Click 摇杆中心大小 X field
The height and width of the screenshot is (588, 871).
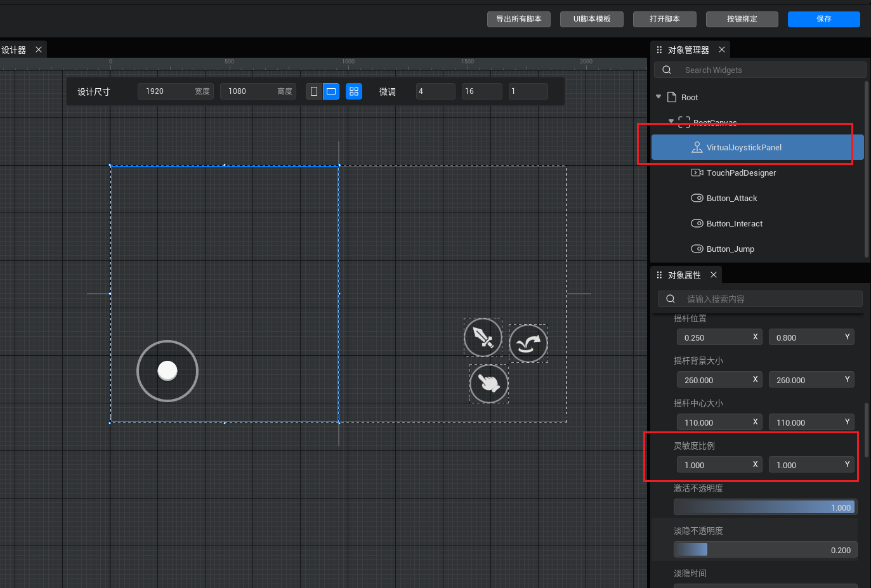(719, 422)
